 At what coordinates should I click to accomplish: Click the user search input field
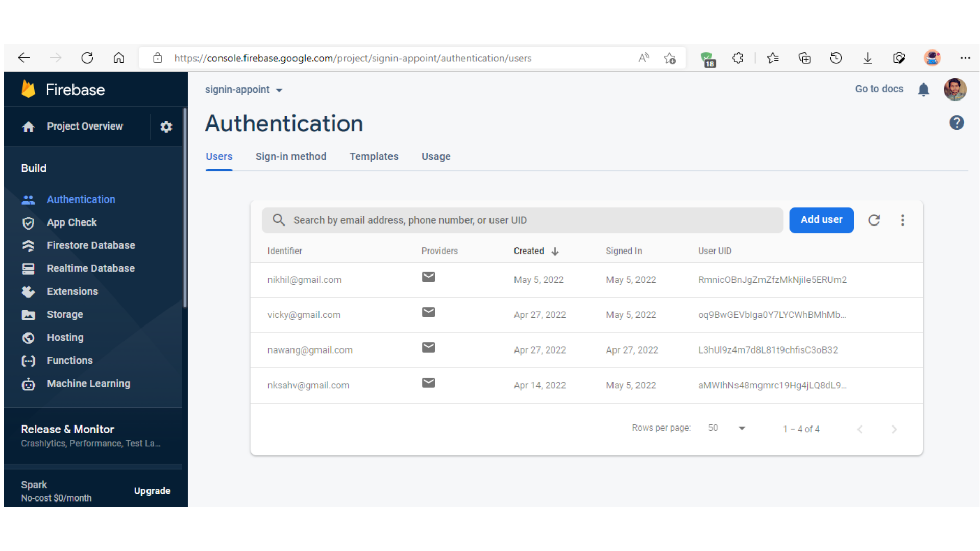522,220
